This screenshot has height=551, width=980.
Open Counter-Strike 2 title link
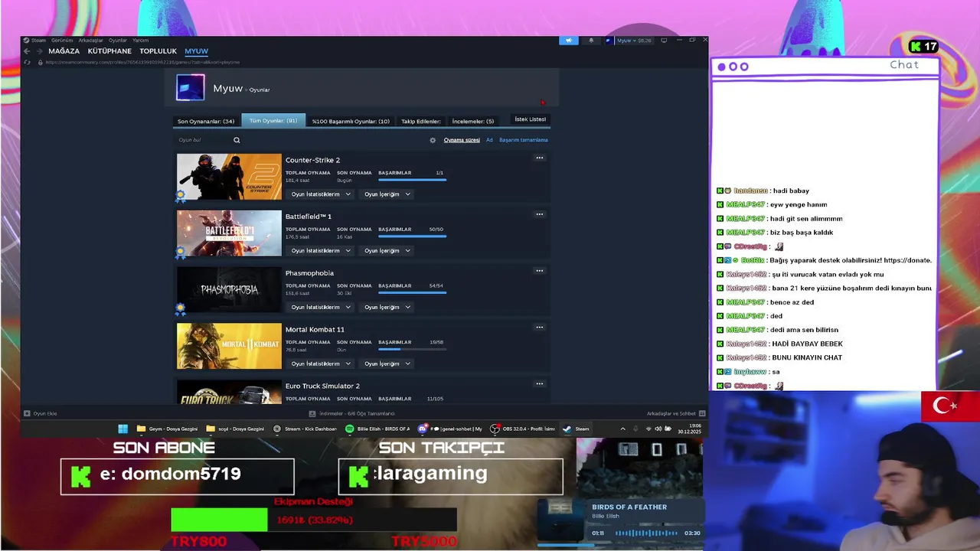[x=312, y=160]
